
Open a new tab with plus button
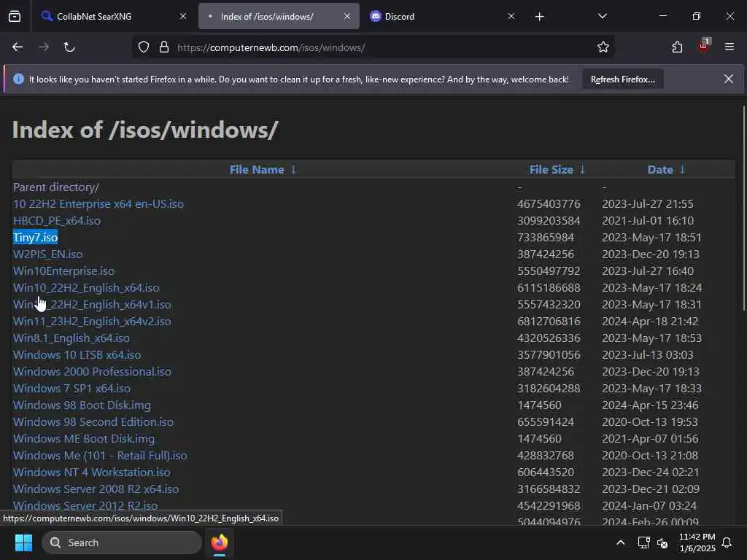click(539, 17)
